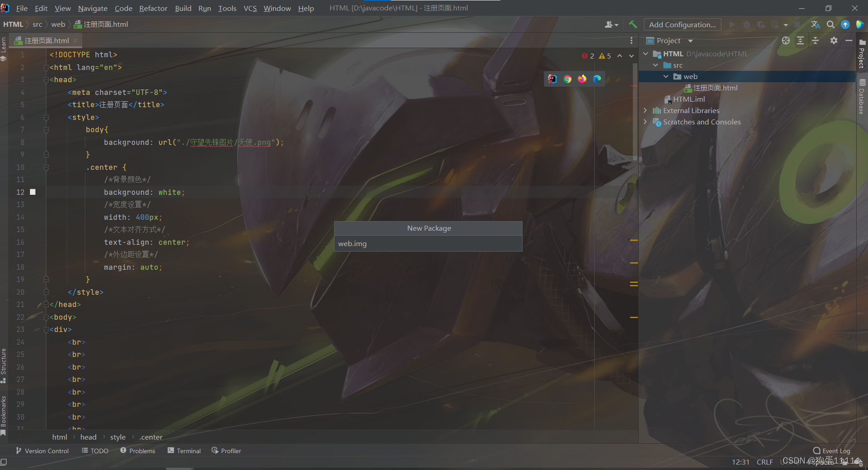This screenshot has height=470, width=868.
Task: Toggle the Learn tool window
Action: point(4,49)
